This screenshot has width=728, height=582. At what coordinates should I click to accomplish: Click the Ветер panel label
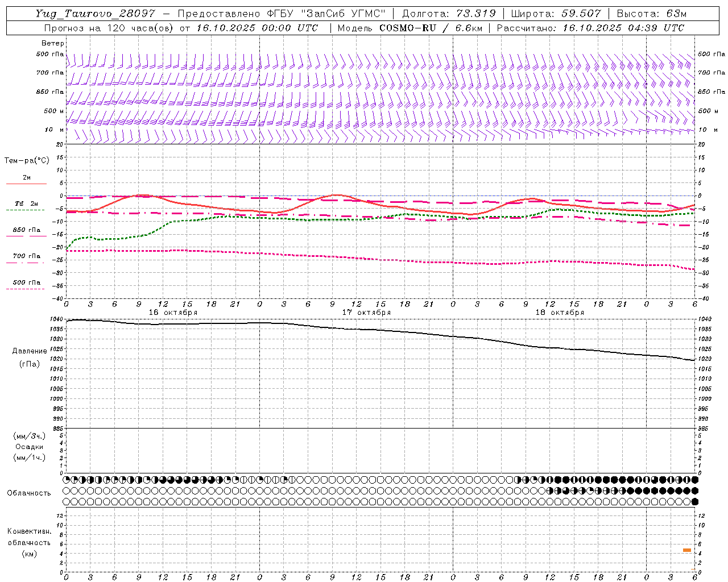coord(52,43)
